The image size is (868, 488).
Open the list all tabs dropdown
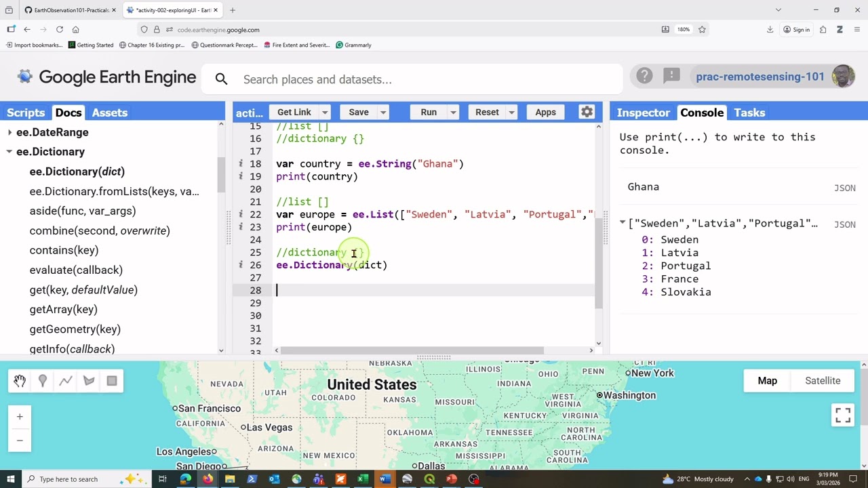pyautogui.click(x=778, y=10)
